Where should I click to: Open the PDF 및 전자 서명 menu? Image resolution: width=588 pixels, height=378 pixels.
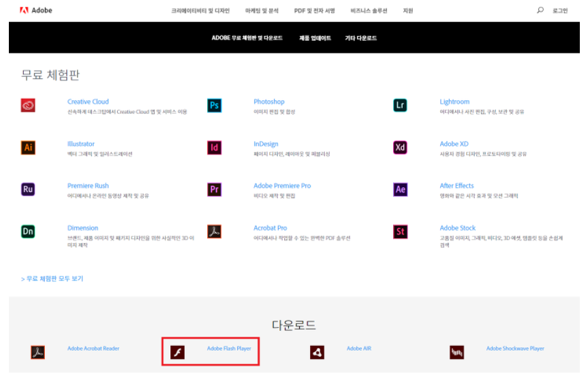pyautogui.click(x=314, y=11)
